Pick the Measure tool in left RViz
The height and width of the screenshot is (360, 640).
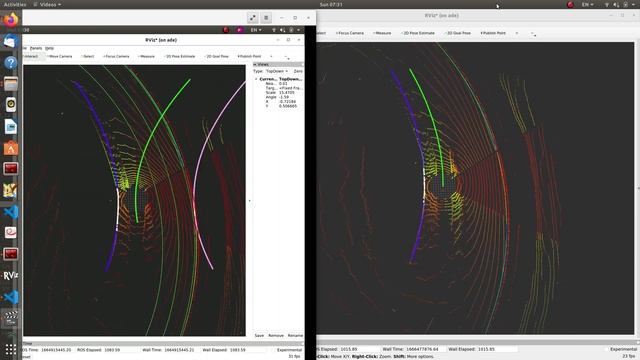pyautogui.click(x=147, y=56)
